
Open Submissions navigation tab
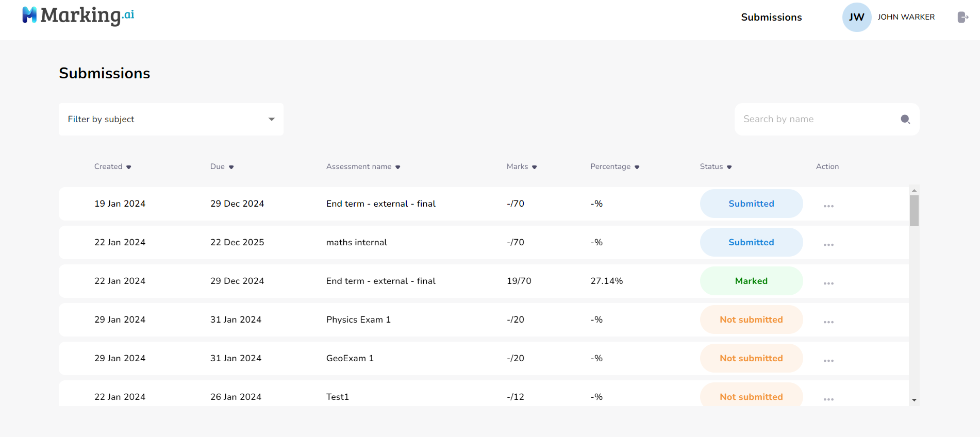(x=771, y=17)
